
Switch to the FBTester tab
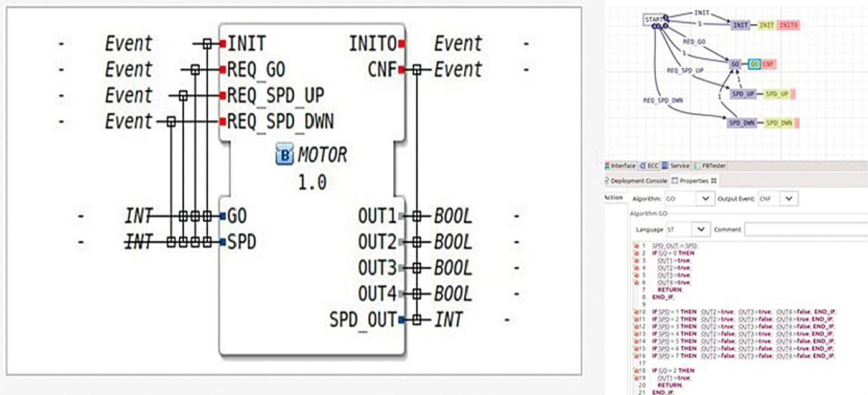point(713,166)
